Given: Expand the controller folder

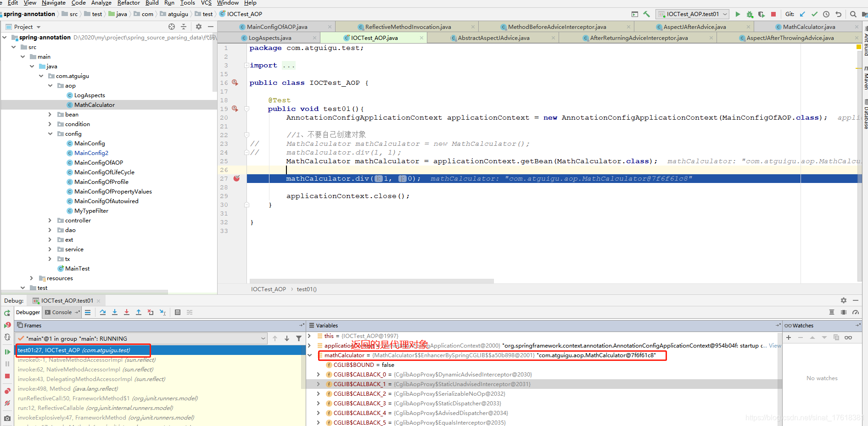Looking at the screenshot, I should (50, 221).
